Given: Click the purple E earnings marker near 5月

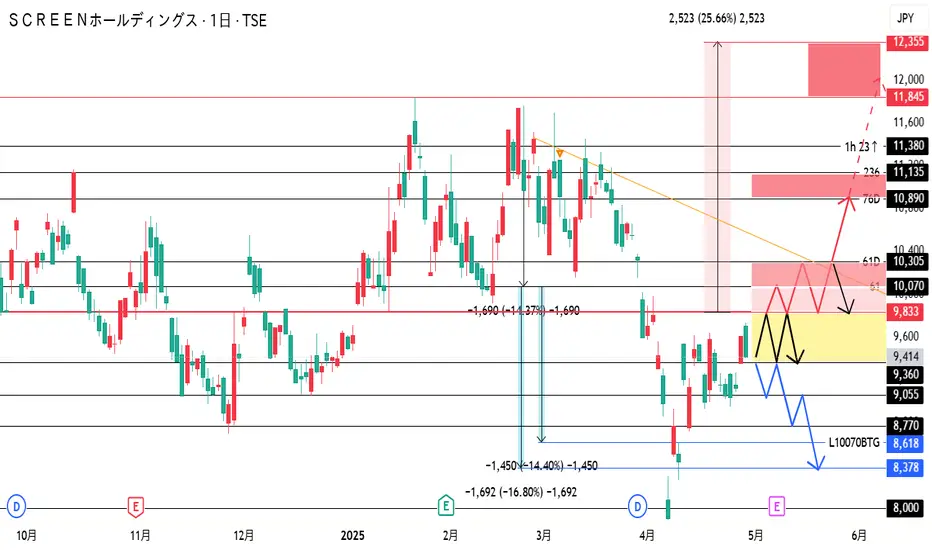Looking at the screenshot, I should click(776, 507).
